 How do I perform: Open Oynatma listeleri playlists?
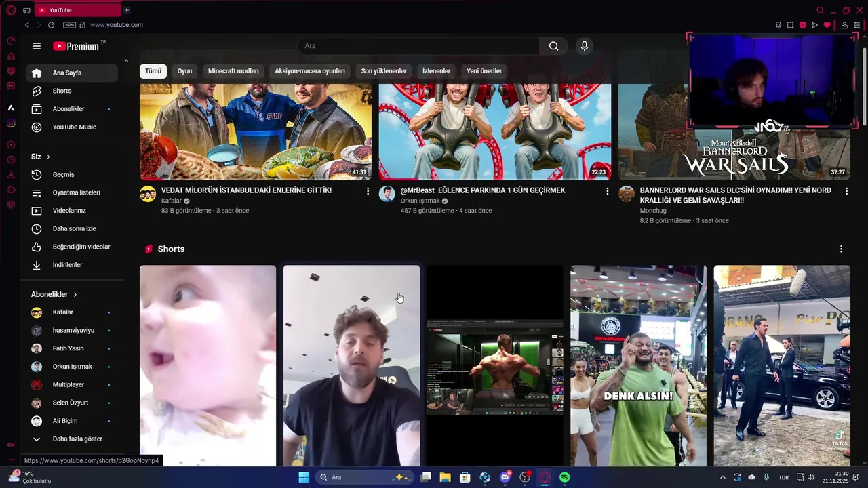pyautogui.click(x=73, y=192)
